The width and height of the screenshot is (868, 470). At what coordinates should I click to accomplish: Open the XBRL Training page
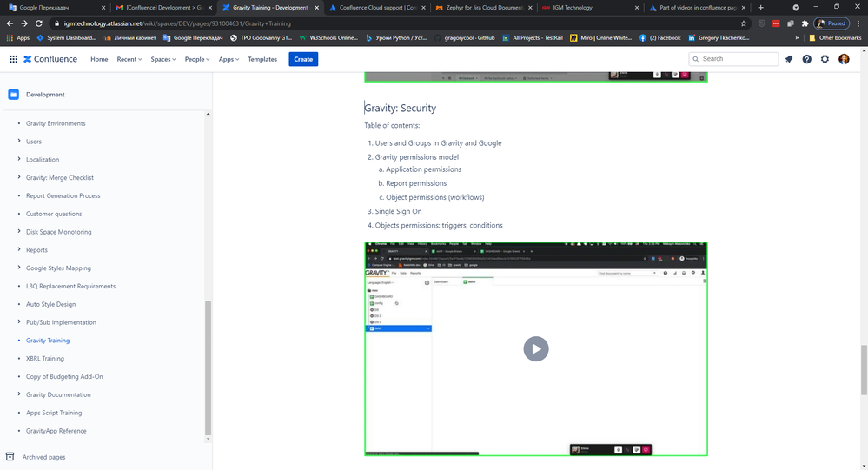[x=45, y=359]
